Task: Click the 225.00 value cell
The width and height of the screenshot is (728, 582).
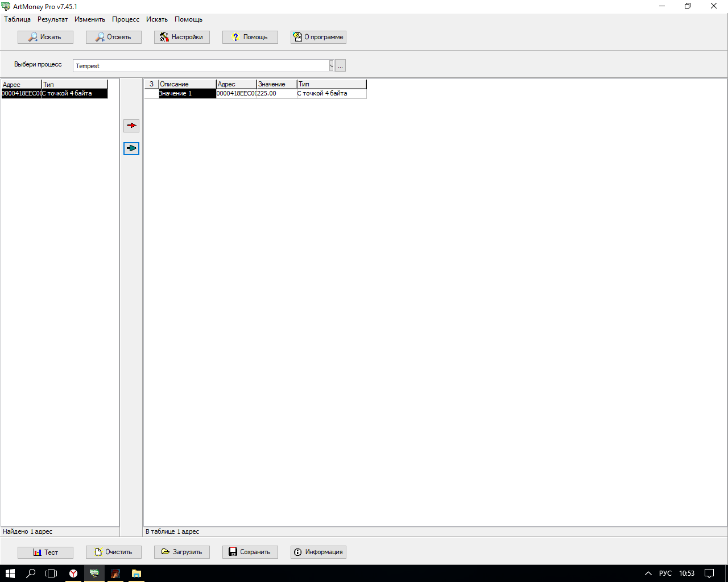Action: click(277, 93)
